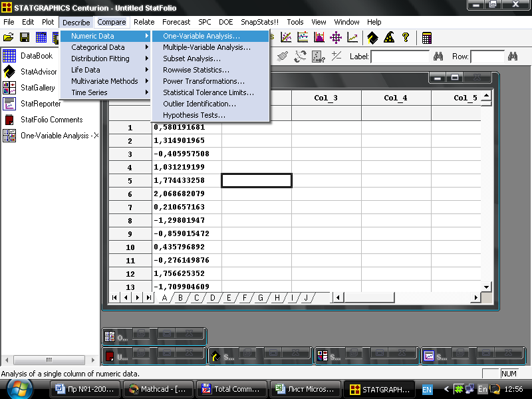Click the point identify icon with question mark
The image size is (532, 399).
point(319,57)
